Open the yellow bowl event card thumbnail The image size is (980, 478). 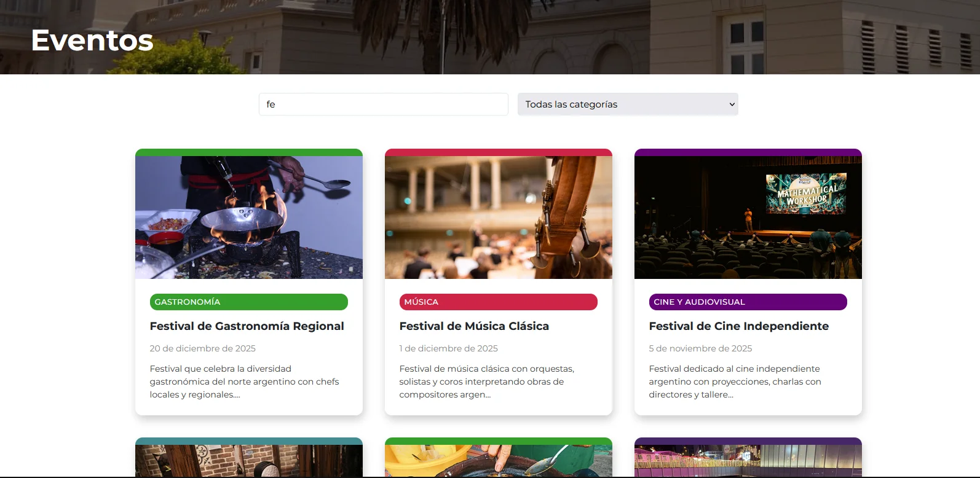pyautogui.click(x=498, y=461)
